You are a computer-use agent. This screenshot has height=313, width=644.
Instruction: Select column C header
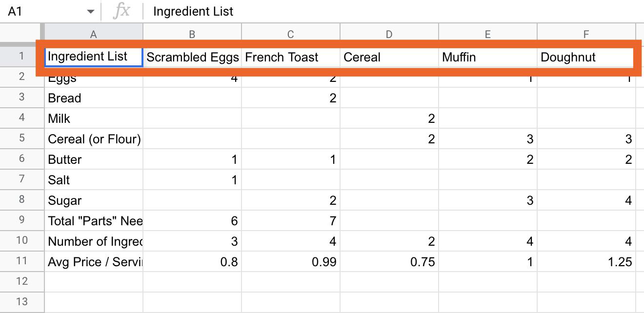[290, 34]
